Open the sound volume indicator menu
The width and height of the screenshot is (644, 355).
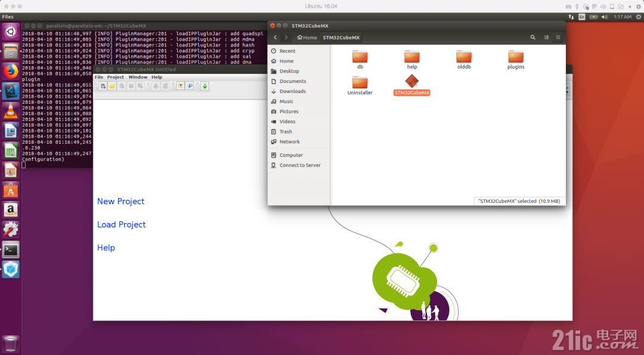(x=605, y=17)
